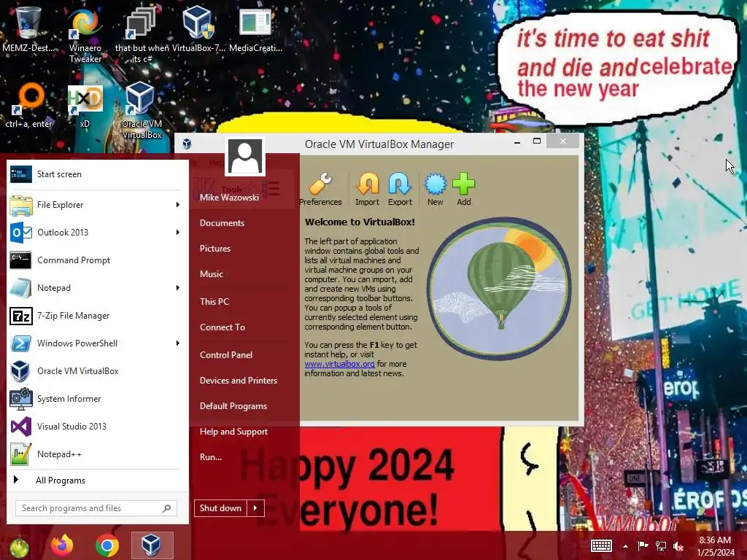747x560 pixels.
Task: Select Run... in Start menu
Action: click(x=211, y=457)
